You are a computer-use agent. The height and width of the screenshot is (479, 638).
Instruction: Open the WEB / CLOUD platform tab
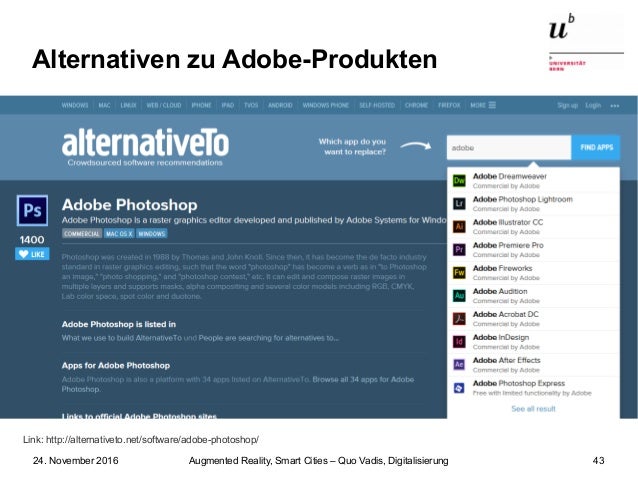tap(164, 105)
